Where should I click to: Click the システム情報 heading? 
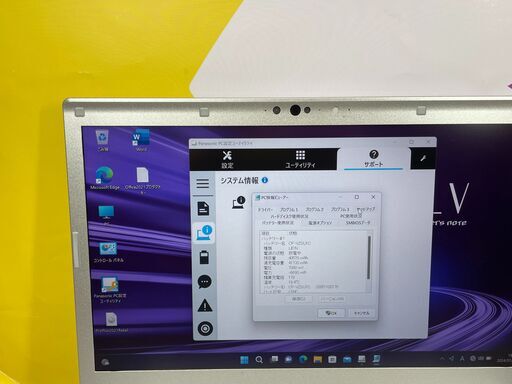[239, 180]
